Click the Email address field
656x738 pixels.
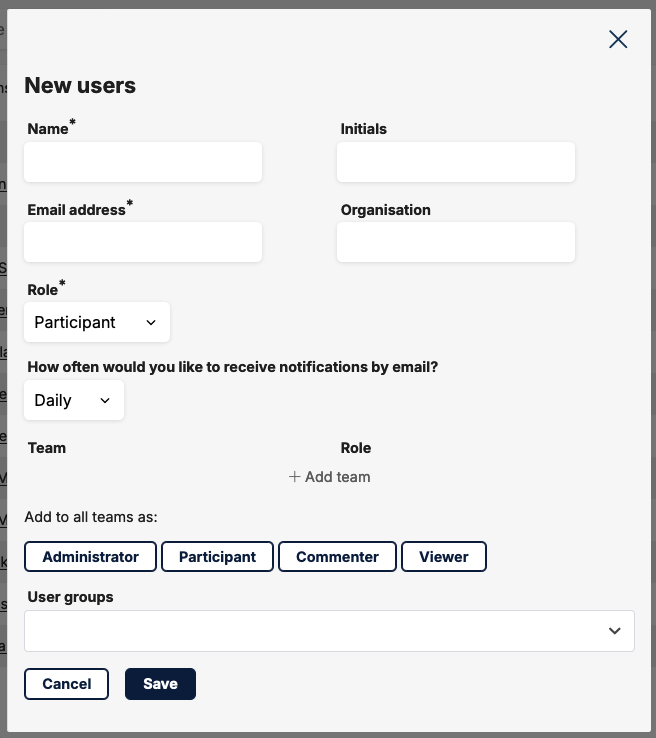click(x=143, y=242)
